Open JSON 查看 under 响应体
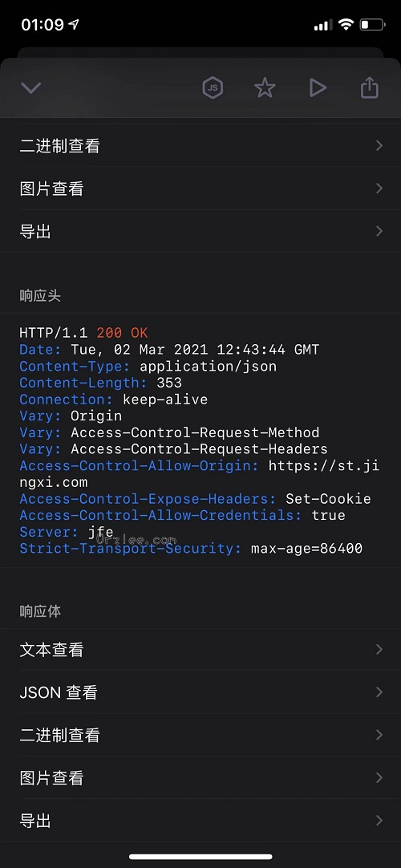The image size is (401, 868). (200, 692)
